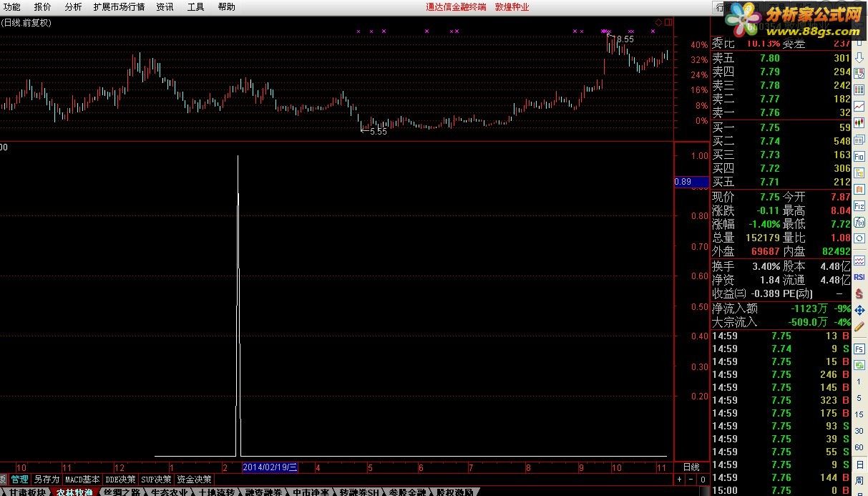Open the 功能 menu
This screenshot has height=496, width=868.
(11, 6)
